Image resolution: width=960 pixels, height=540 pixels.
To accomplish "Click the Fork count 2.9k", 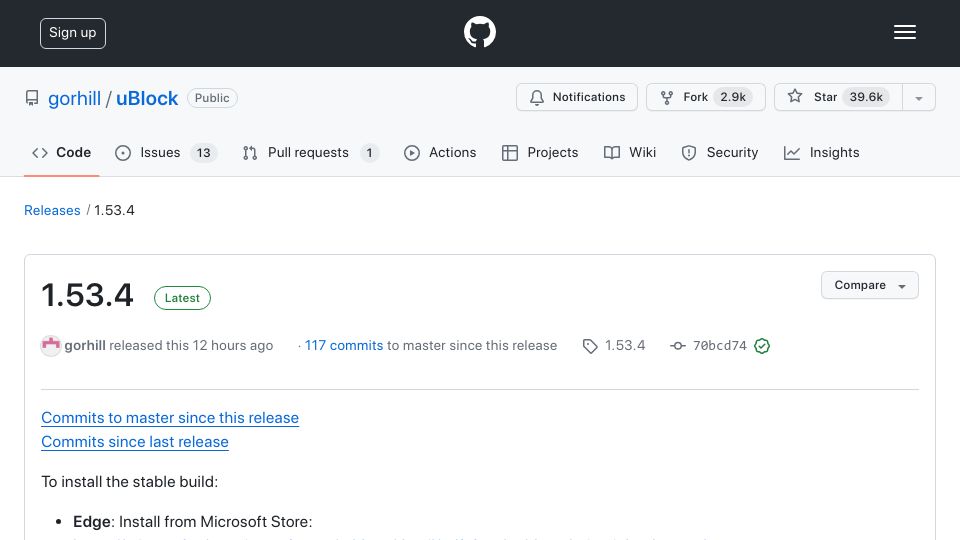I will pyautogui.click(x=733, y=97).
